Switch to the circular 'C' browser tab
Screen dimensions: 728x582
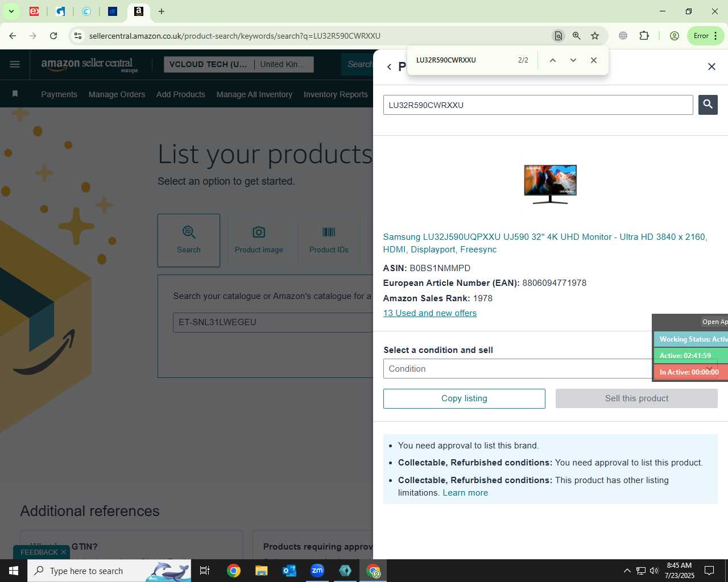86,11
